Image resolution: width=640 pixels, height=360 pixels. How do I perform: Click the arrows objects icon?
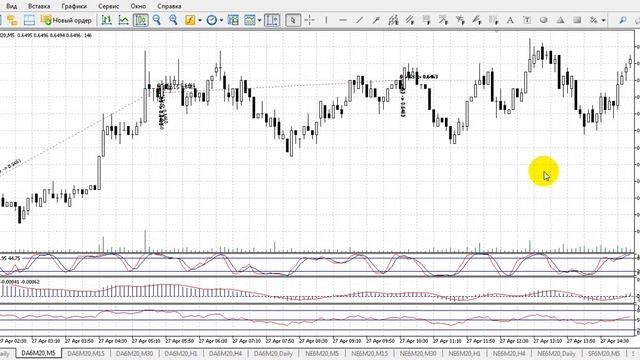(x=593, y=20)
